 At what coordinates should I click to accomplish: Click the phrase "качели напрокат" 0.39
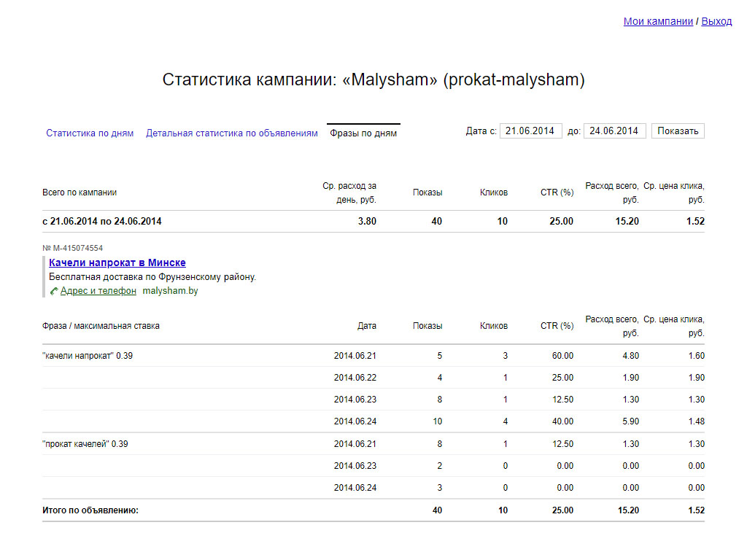[x=88, y=356]
